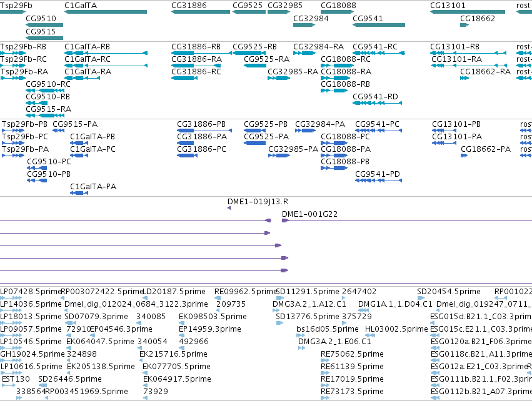The height and width of the screenshot is (401, 532).
Task: Click the C1GalTA-PA protein label
Action: tap(93, 186)
